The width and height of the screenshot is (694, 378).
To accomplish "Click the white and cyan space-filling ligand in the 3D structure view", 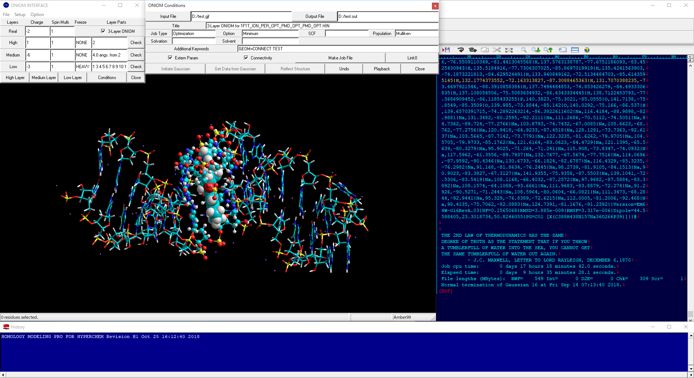I will point(212,186).
